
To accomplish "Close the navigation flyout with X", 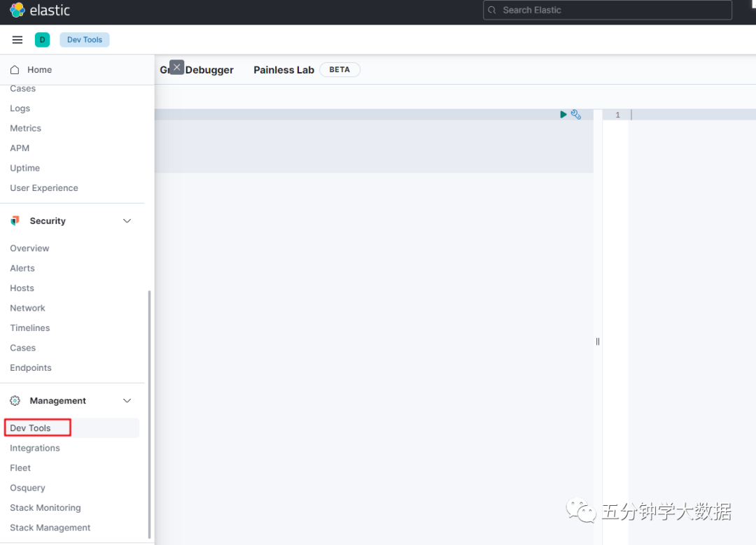I will tap(177, 67).
